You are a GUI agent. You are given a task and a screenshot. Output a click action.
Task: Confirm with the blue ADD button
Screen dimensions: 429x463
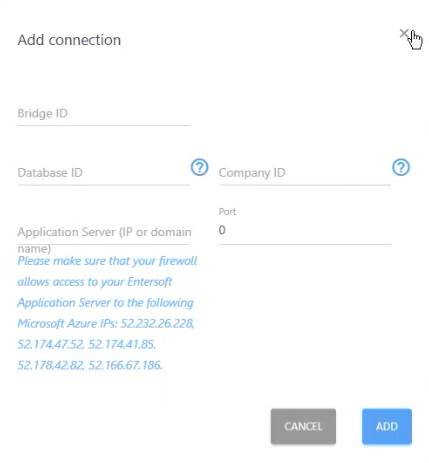pos(387,426)
